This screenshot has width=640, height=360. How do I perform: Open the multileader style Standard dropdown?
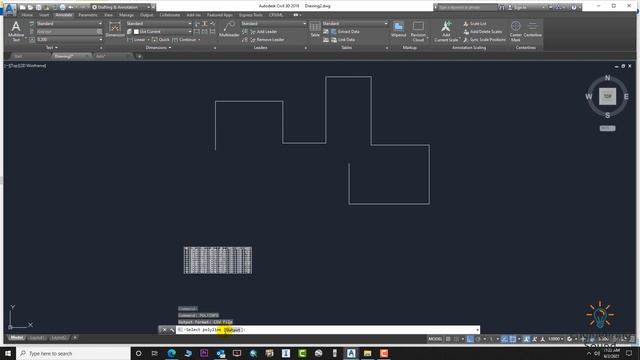coord(273,24)
